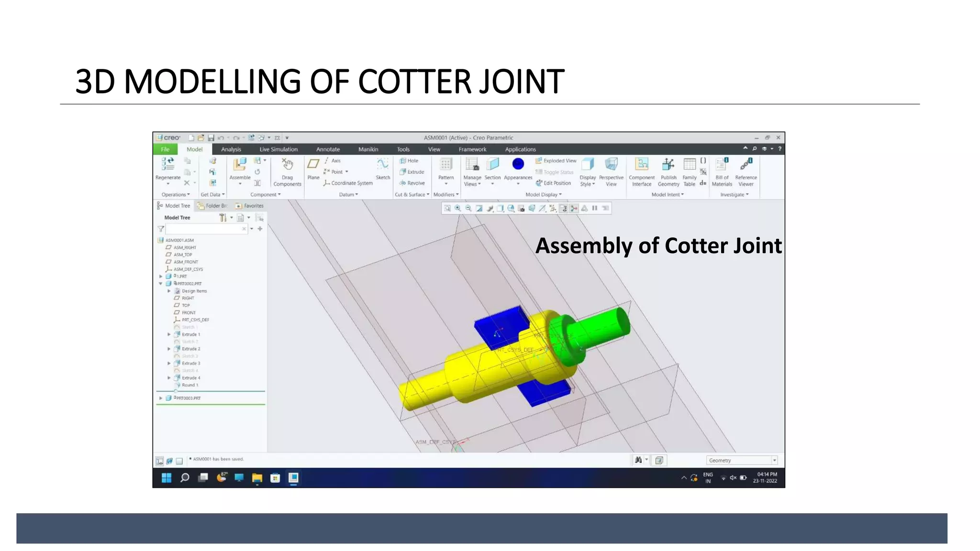Select the Assemble tool
The image size is (980, 551).
pyautogui.click(x=240, y=165)
